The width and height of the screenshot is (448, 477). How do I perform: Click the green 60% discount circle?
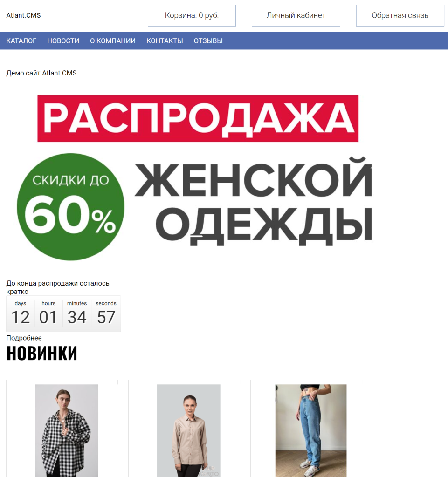(x=70, y=207)
